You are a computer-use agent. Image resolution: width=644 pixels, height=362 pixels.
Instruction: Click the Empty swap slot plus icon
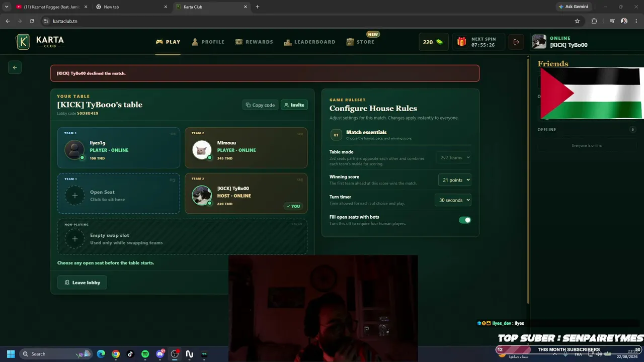point(74,239)
